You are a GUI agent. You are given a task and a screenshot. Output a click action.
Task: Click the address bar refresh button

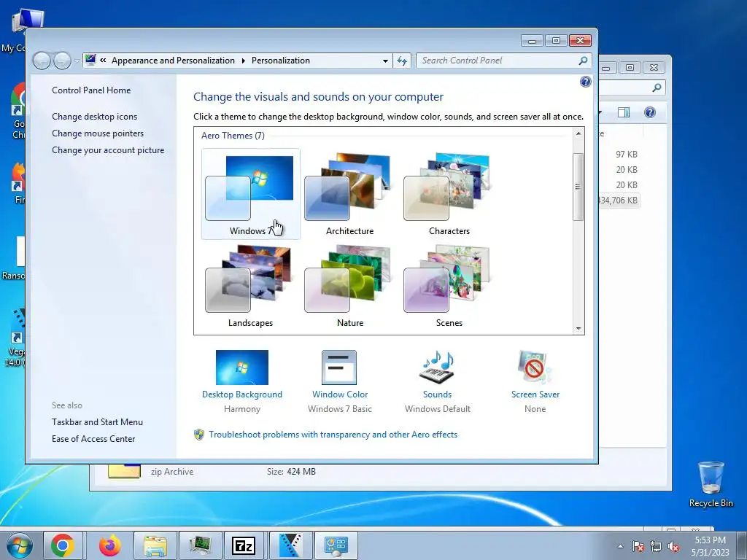click(x=402, y=61)
